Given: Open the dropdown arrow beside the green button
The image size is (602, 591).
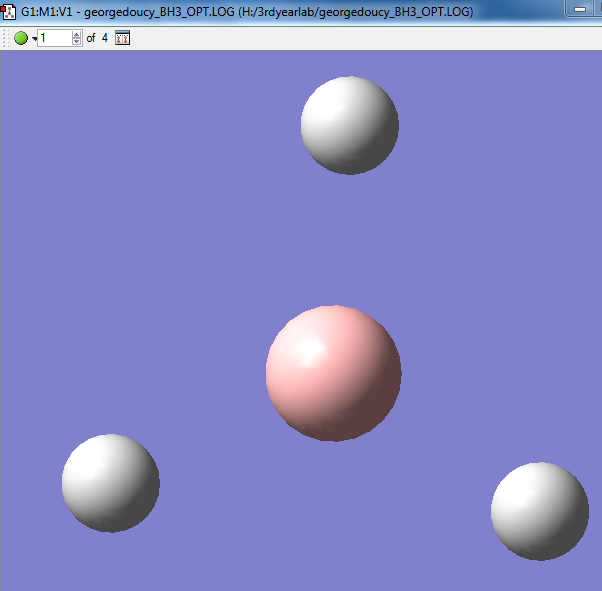Looking at the screenshot, I should coord(34,38).
